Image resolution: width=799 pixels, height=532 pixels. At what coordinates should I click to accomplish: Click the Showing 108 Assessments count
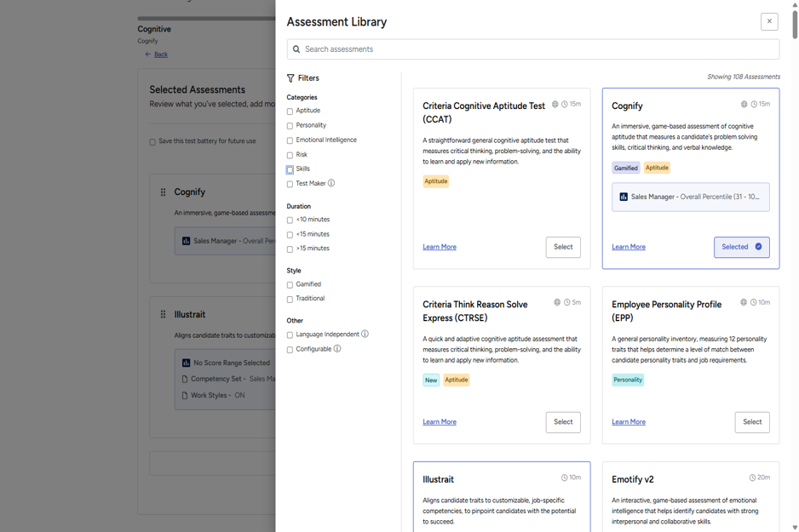744,77
